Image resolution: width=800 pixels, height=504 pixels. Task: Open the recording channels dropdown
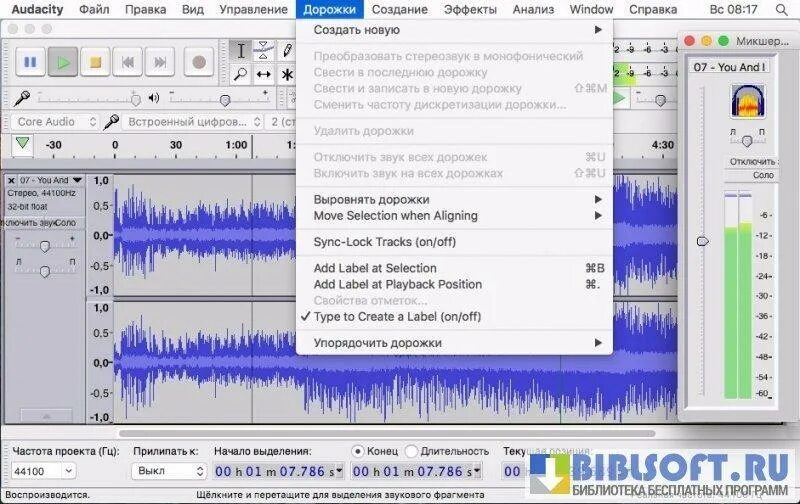[282, 122]
